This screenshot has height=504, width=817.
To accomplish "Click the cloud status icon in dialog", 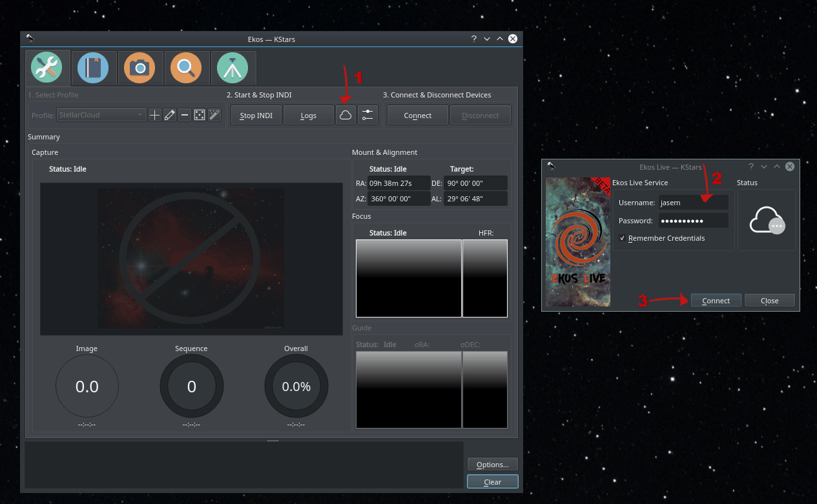I will 767,222.
